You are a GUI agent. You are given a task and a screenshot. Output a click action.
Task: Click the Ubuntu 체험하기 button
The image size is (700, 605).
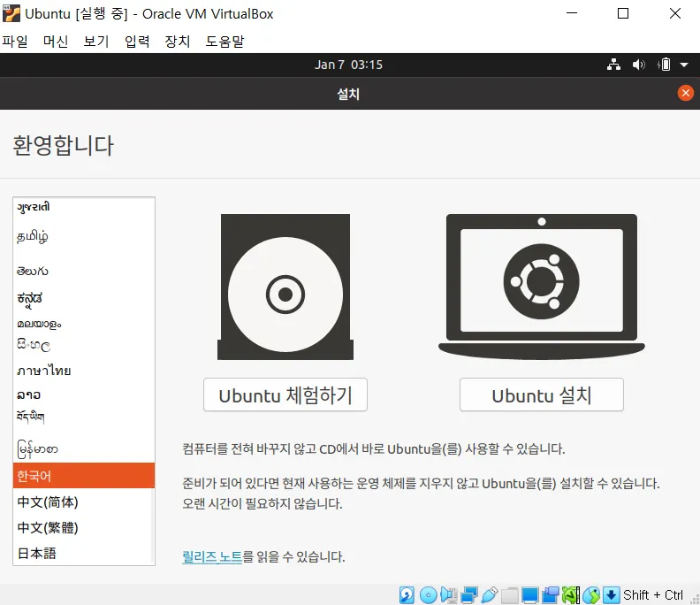coord(285,394)
